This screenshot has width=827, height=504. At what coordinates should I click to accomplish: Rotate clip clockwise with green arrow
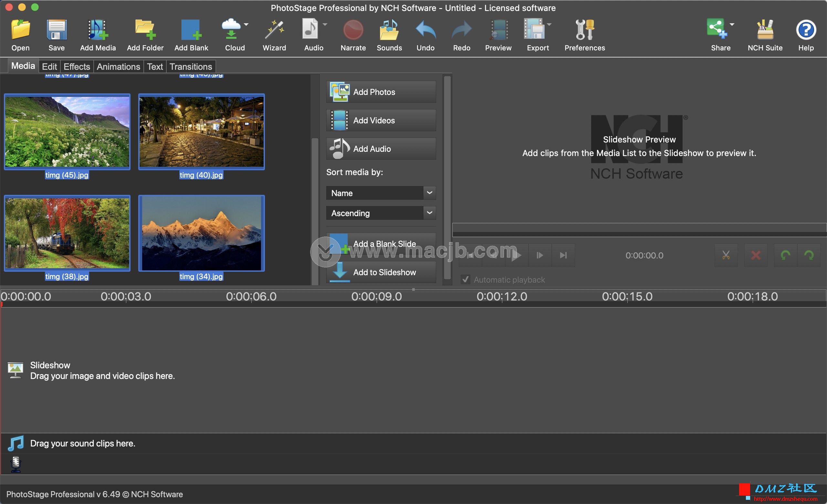(x=809, y=255)
